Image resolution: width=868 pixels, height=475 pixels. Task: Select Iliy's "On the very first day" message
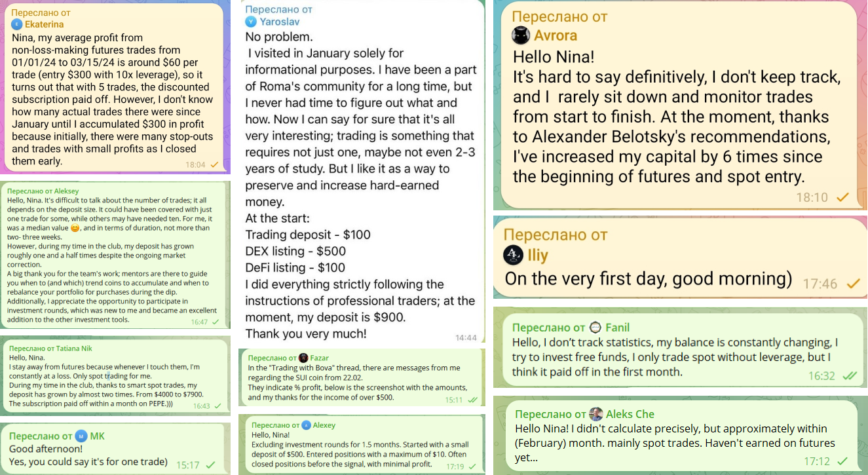[649, 278]
